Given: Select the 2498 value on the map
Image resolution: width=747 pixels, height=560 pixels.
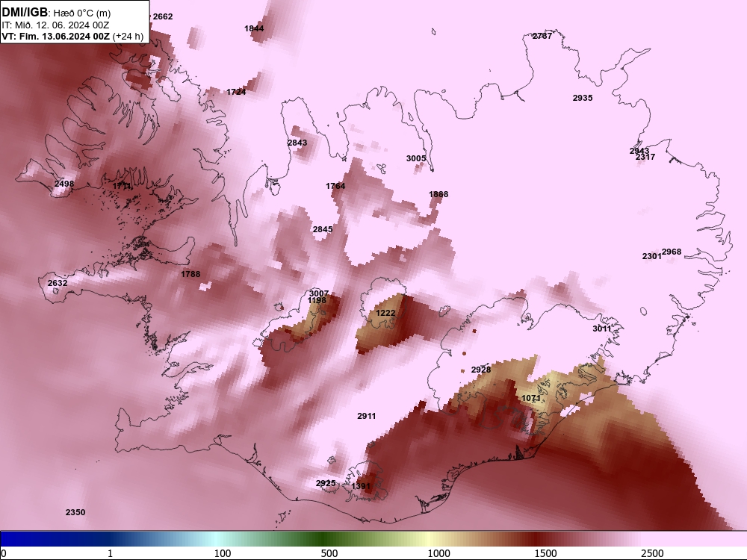Looking at the screenshot, I should (x=64, y=184).
